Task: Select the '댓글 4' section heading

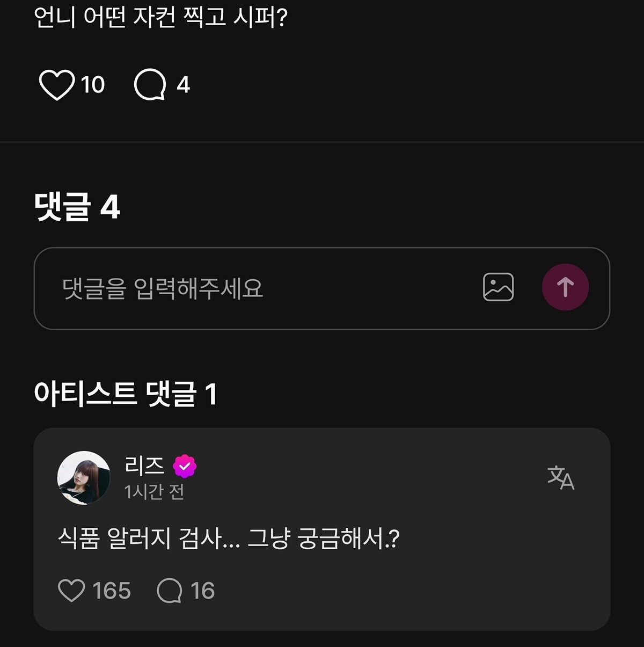Action: pyautogui.click(x=77, y=207)
